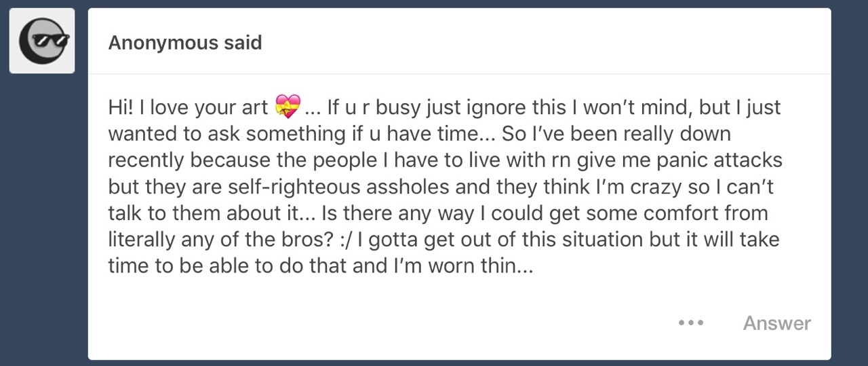The height and width of the screenshot is (366, 868).
Task: Click the word "said" in the header
Action: (243, 43)
